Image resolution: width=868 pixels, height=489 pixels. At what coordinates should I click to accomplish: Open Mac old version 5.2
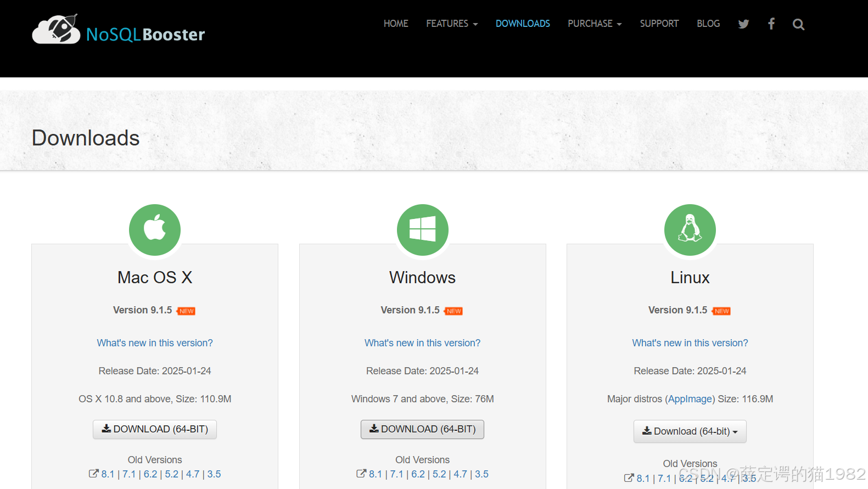coord(172,474)
